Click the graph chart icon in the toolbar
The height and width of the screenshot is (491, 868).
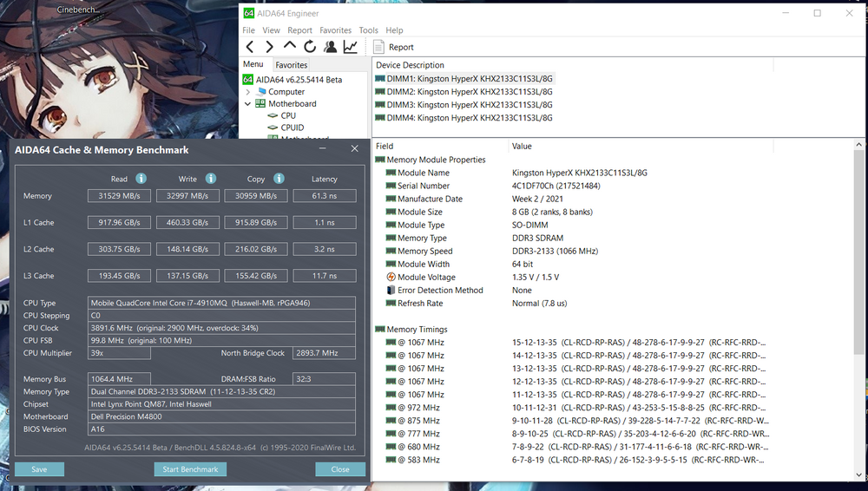[350, 47]
